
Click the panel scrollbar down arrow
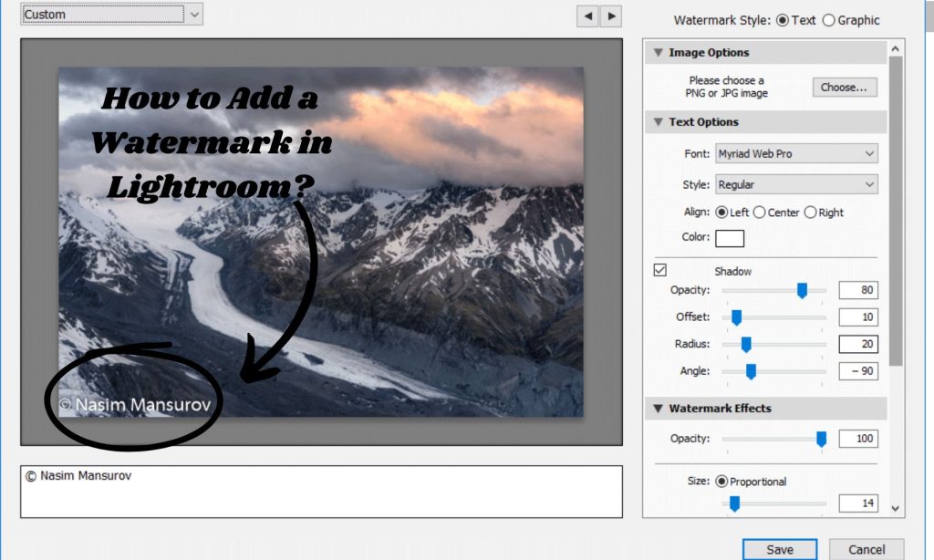click(896, 509)
